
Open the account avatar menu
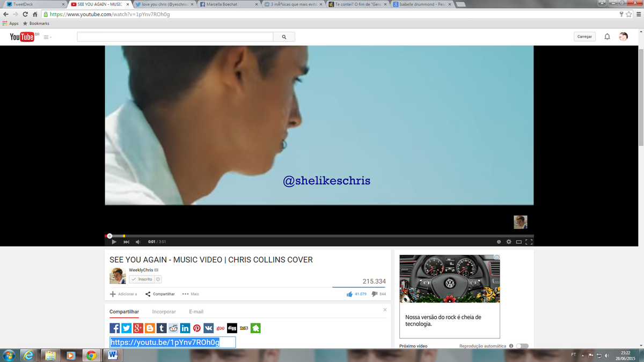coord(623,36)
